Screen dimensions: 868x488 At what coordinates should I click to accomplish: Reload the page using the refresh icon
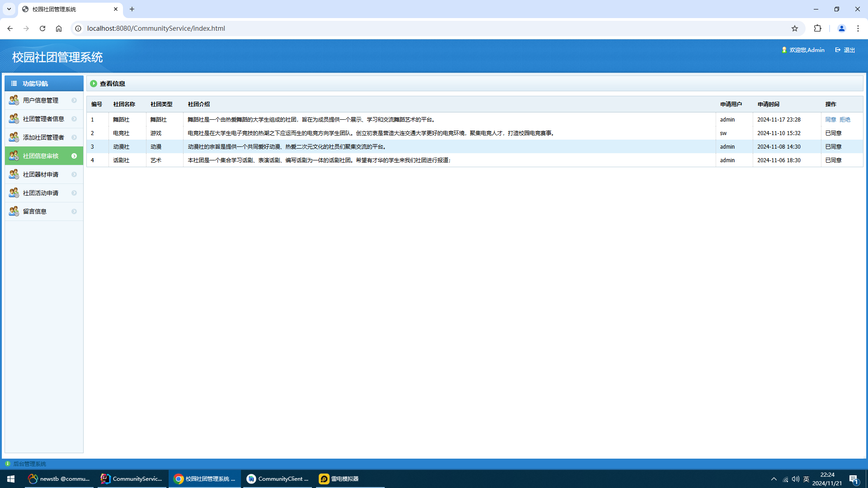[x=42, y=28]
